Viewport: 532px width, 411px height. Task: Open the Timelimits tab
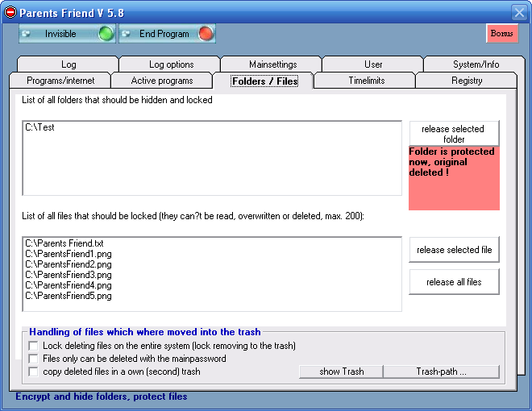[x=367, y=81]
